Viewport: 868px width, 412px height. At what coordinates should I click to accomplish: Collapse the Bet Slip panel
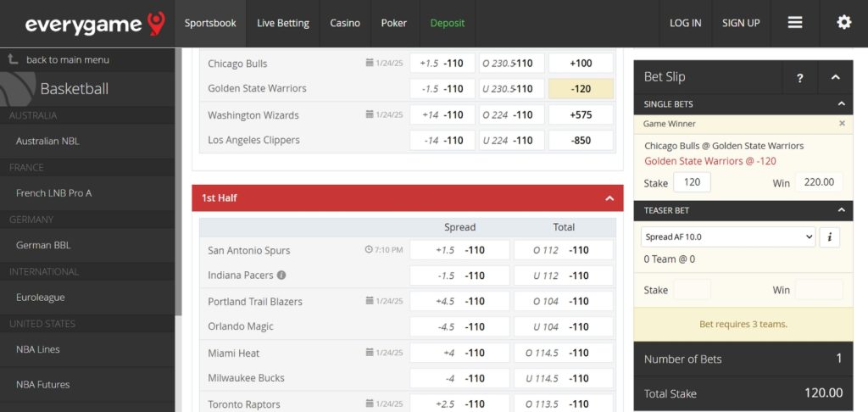point(835,77)
